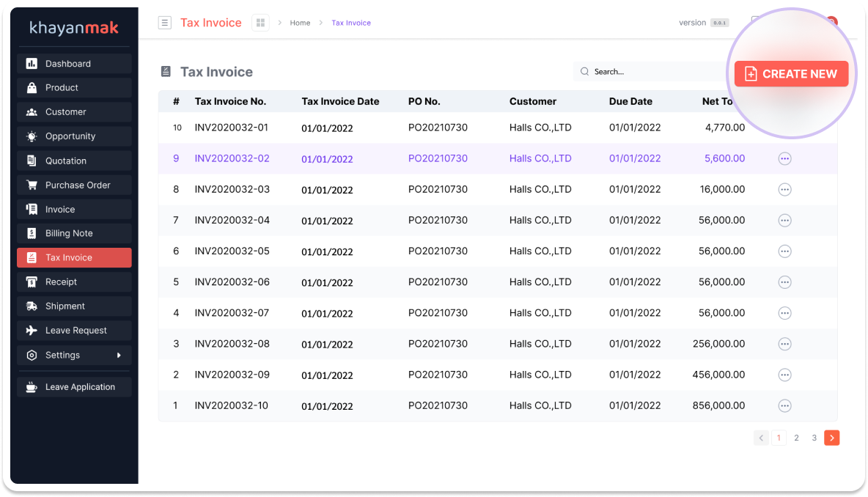The width and height of the screenshot is (868, 497).
Task: Open row actions for INV2020032-05
Action: (784, 251)
